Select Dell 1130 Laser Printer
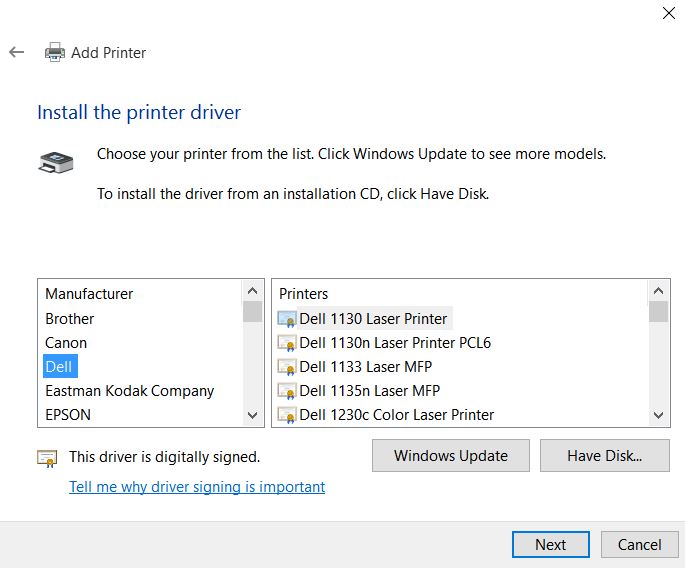Image resolution: width=685 pixels, height=568 pixels. point(374,319)
